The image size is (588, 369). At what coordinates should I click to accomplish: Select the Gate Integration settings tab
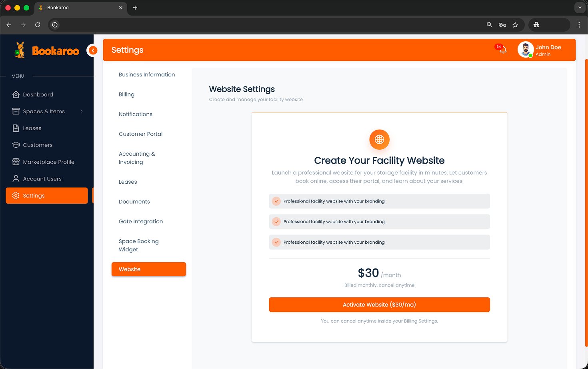point(141,221)
